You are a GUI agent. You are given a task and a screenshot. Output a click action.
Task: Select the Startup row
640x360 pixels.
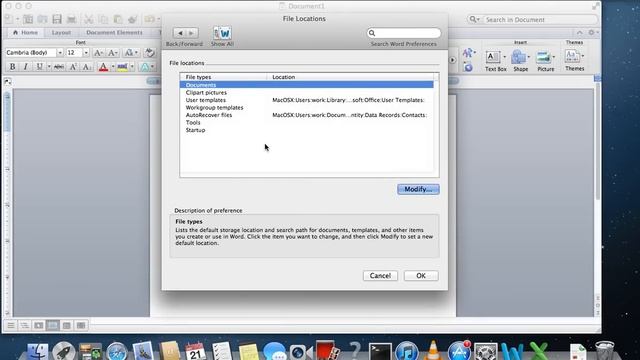tap(307, 130)
